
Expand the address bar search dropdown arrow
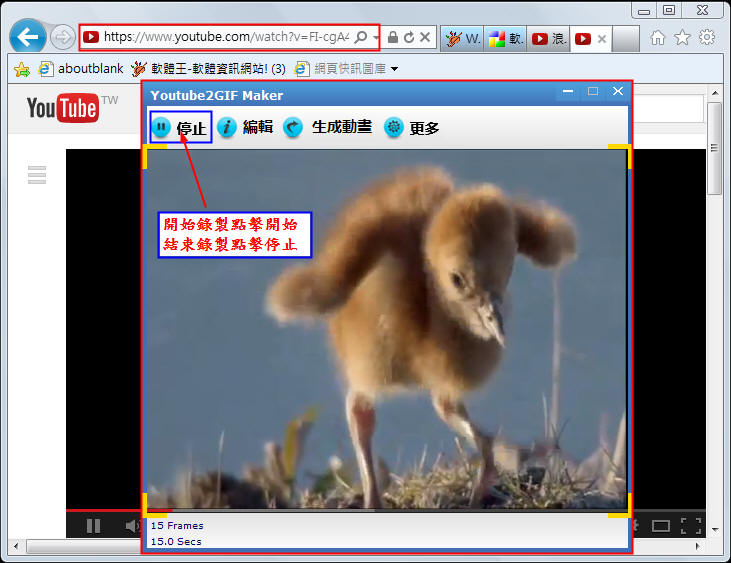376,38
